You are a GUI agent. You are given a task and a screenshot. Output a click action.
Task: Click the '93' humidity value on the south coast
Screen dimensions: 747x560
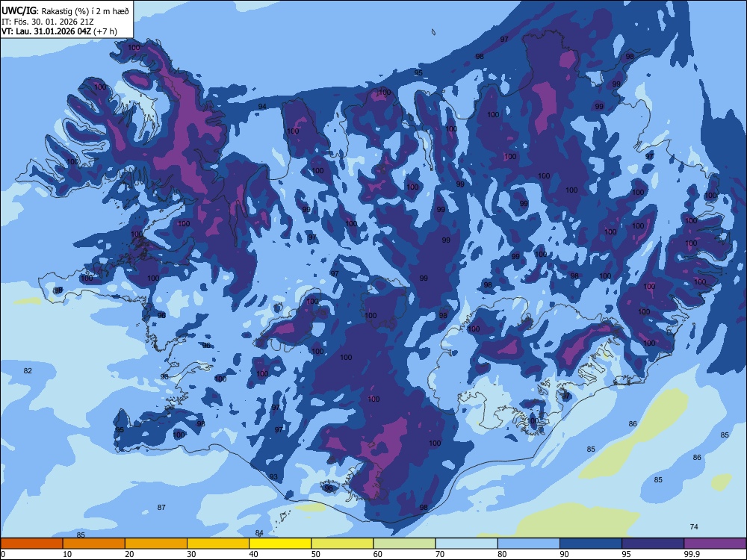(273, 476)
